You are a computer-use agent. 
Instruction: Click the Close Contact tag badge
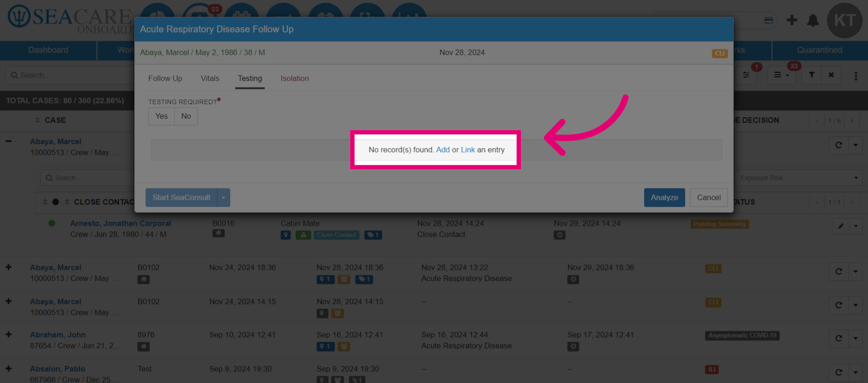(337, 235)
